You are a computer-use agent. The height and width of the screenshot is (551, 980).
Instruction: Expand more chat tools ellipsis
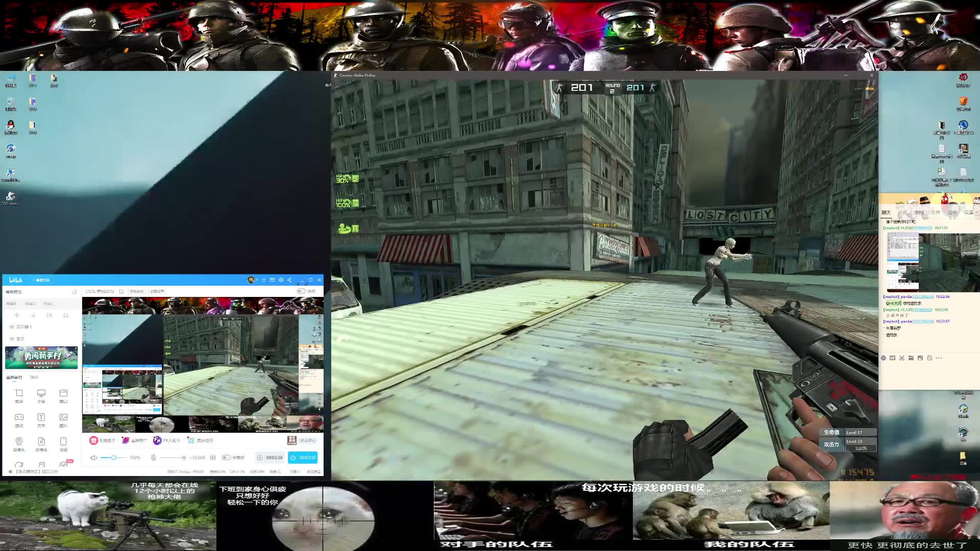point(939,358)
